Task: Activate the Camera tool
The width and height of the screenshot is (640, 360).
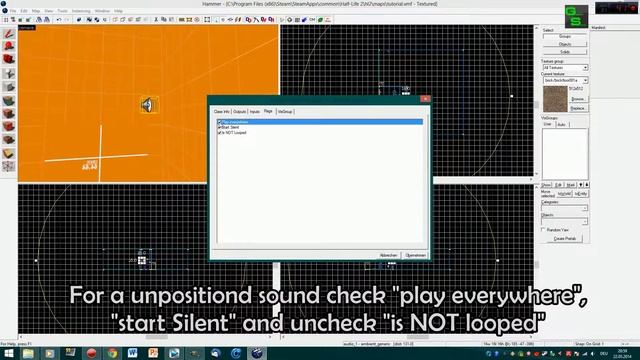Action: click(9, 59)
